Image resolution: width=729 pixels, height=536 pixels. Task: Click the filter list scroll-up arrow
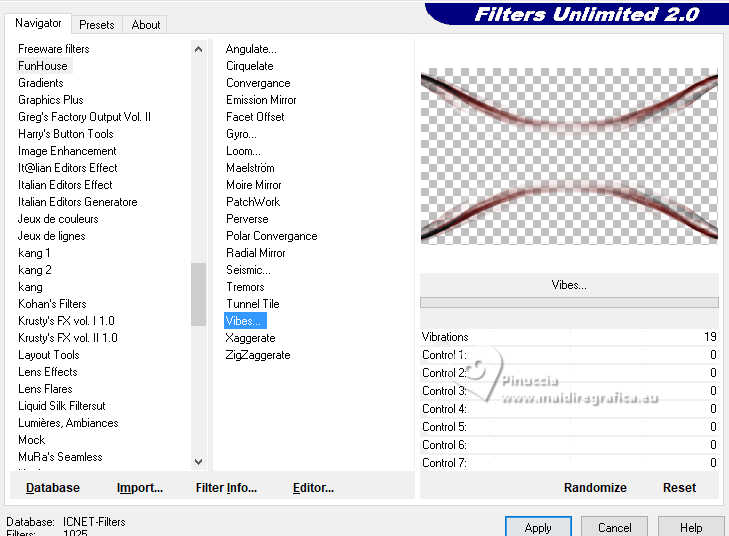pos(199,49)
